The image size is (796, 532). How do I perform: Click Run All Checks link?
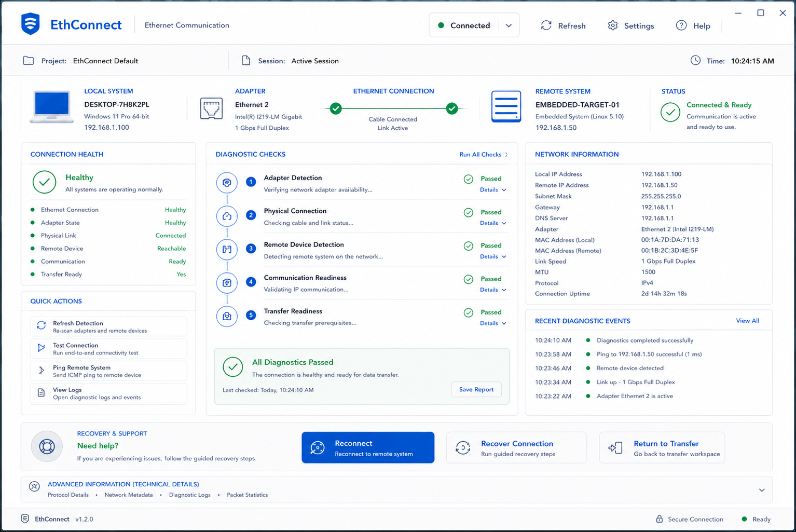(x=484, y=155)
